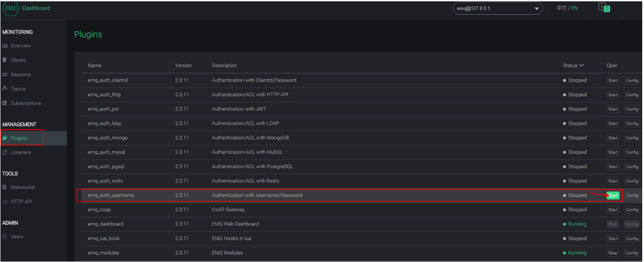Stop the emq_modules plugin
Viewport: 644px width, 262px height.
613,253
